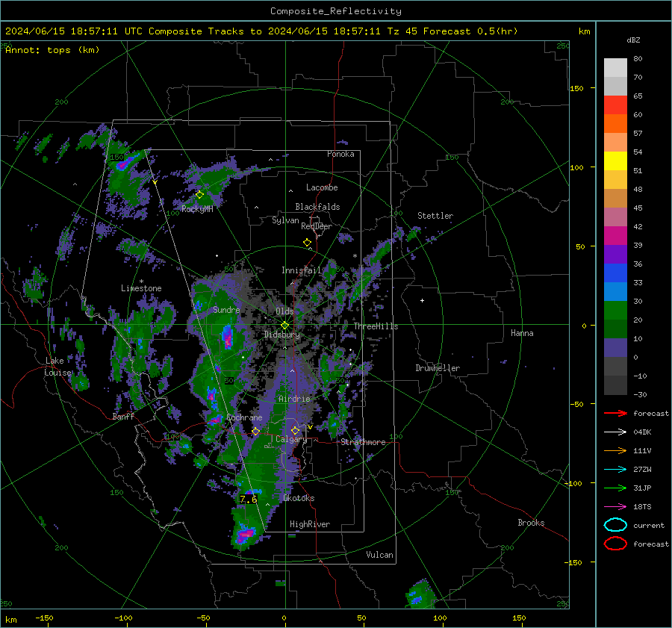Click the white 04DK track arrow
The height and width of the screenshot is (628, 672).
tap(615, 432)
